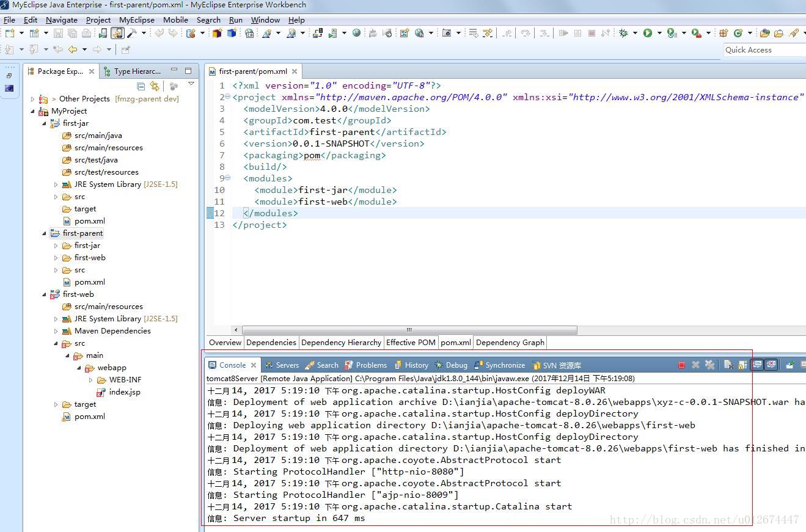Click the Debug bug icon in toolbar
The height and width of the screenshot is (532, 806).
click(x=623, y=33)
